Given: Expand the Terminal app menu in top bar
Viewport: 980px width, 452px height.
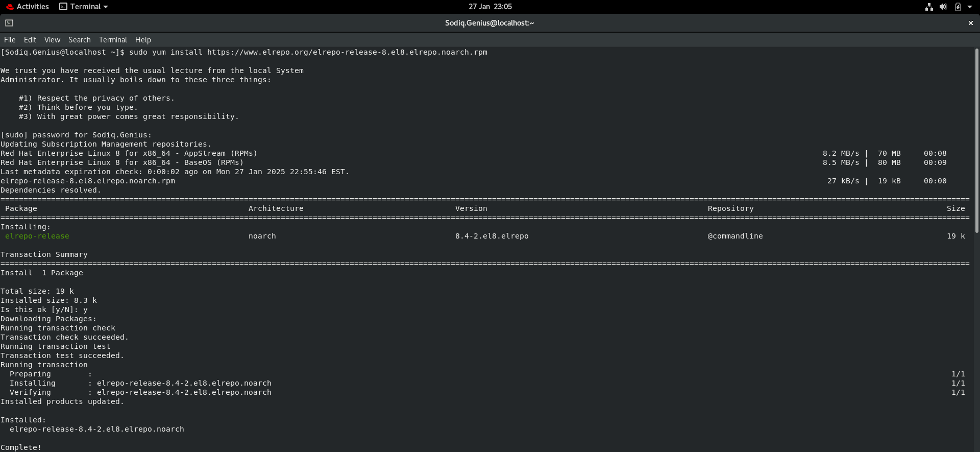Looking at the screenshot, I should (x=84, y=7).
